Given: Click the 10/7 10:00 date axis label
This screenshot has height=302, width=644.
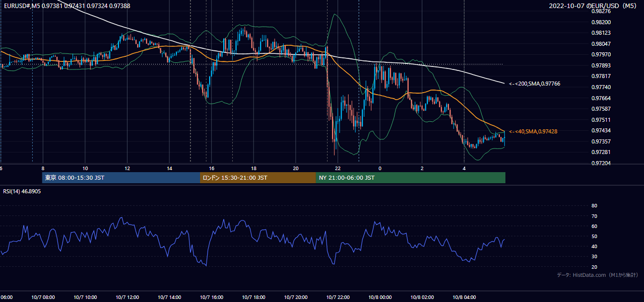Looking at the screenshot, I should pos(85,297).
